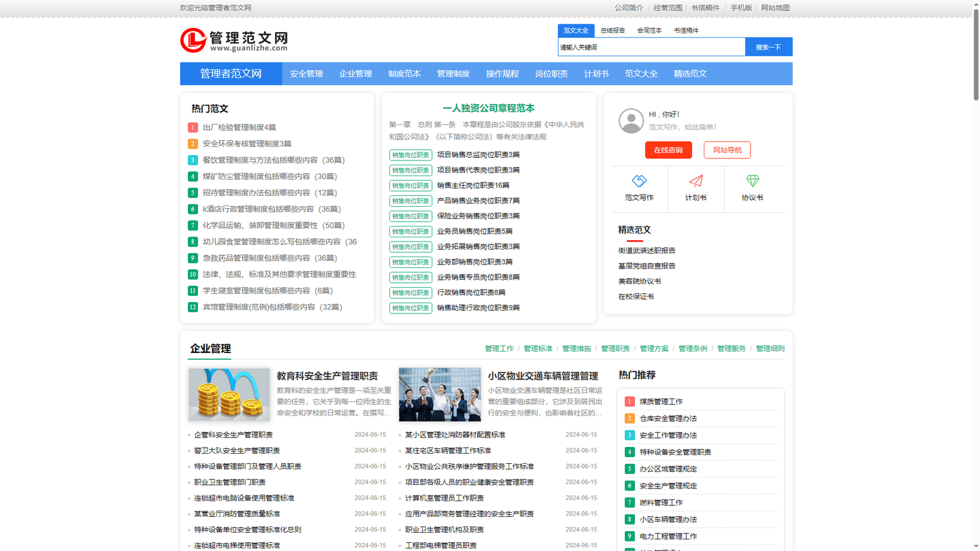Click the 搜索一下 button

tap(769, 47)
